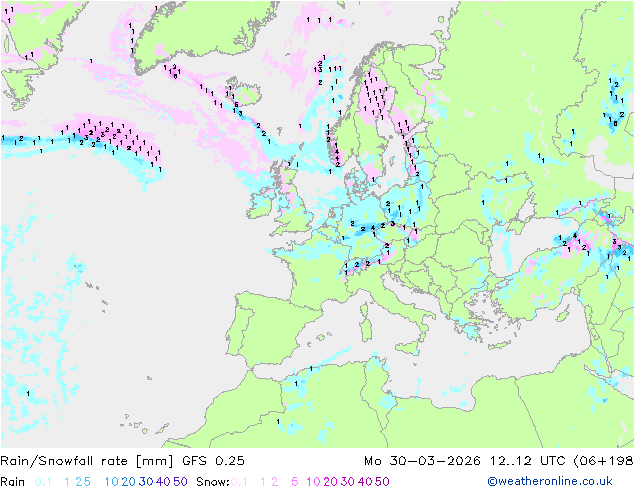Click the "12..12 UTC" time text
This screenshot has height=490, width=634.
tap(528, 461)
